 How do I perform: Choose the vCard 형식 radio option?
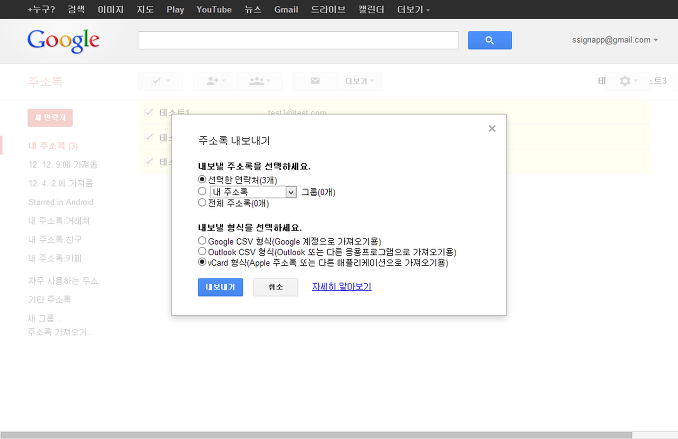coord(202,262)
